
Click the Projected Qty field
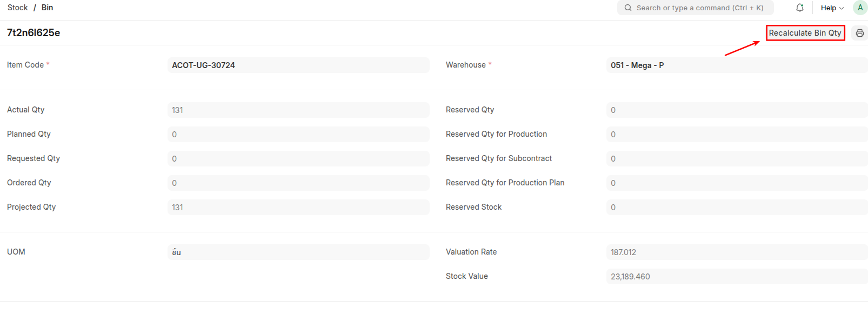pos(298,207)
